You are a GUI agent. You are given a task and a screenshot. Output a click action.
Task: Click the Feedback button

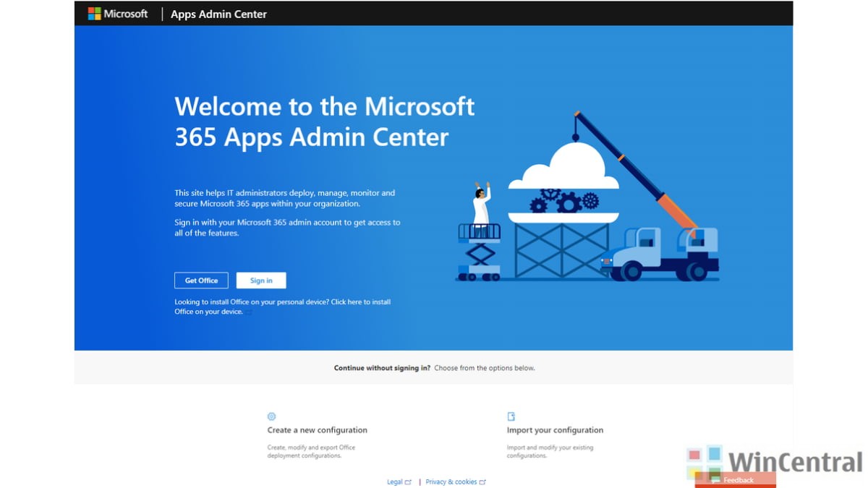[x=736, y=480]
